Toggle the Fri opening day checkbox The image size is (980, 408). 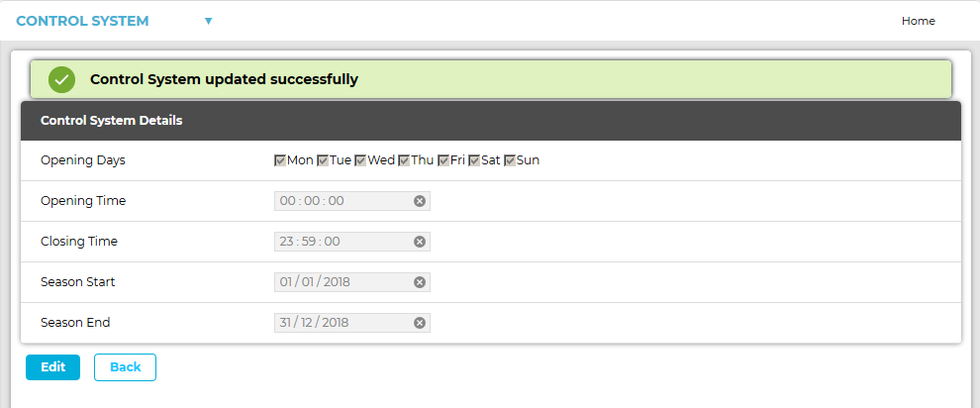[443, 160]
